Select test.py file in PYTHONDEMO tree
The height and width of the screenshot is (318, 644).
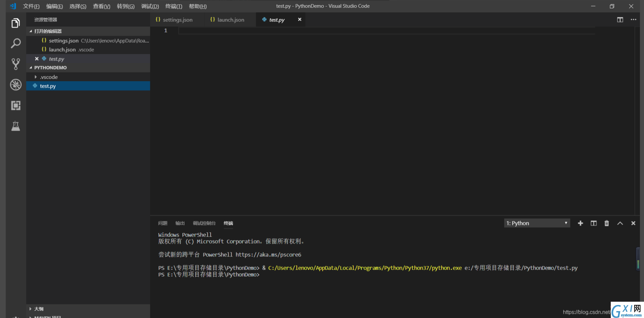(88, 86)
